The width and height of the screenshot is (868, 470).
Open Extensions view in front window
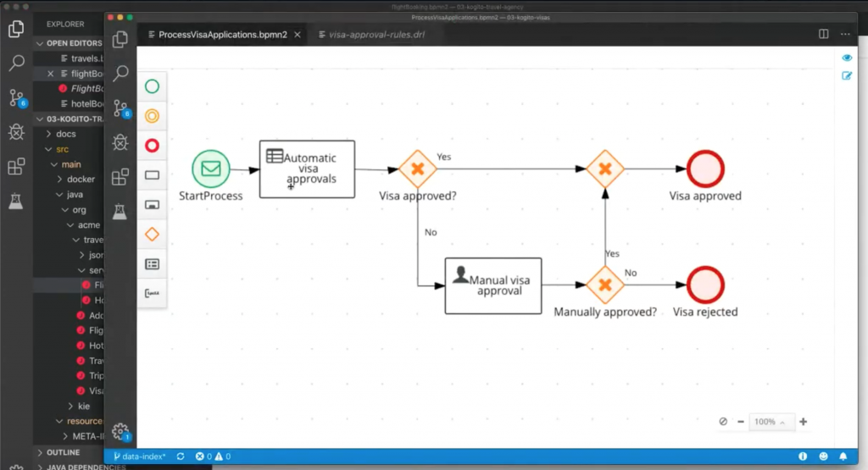pos(120,176)
